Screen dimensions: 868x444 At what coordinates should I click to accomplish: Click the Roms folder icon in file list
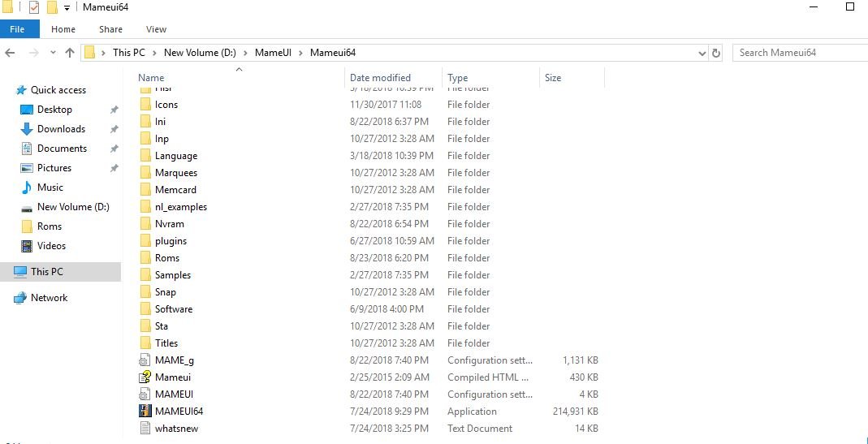(x=145, y=258)
